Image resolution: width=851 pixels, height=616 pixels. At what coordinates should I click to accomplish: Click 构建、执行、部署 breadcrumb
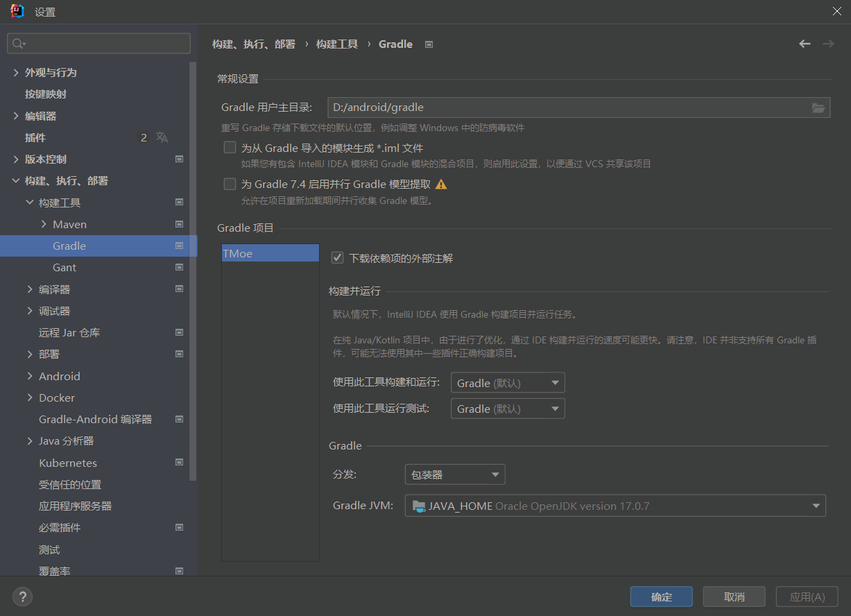(253, 44)
